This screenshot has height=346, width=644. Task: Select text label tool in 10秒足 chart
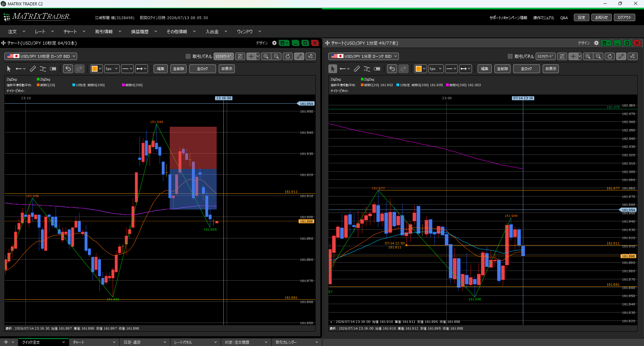(53, 69)
